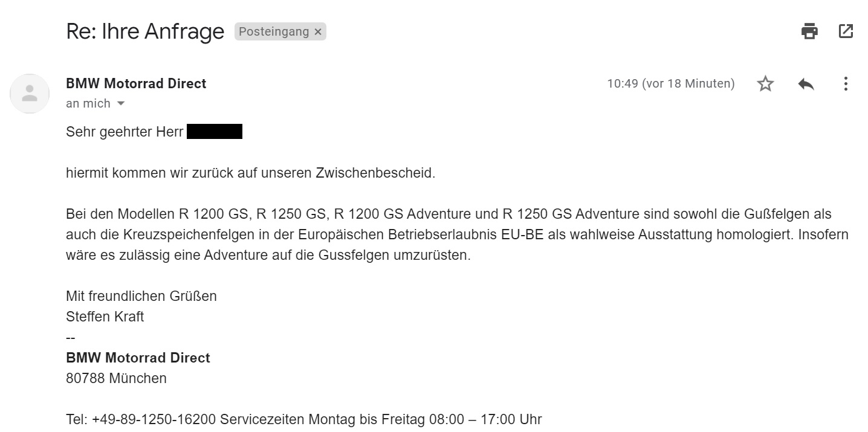Star this BMW Motorrad Direct message

pyautogui.click(x=765, y=84)
